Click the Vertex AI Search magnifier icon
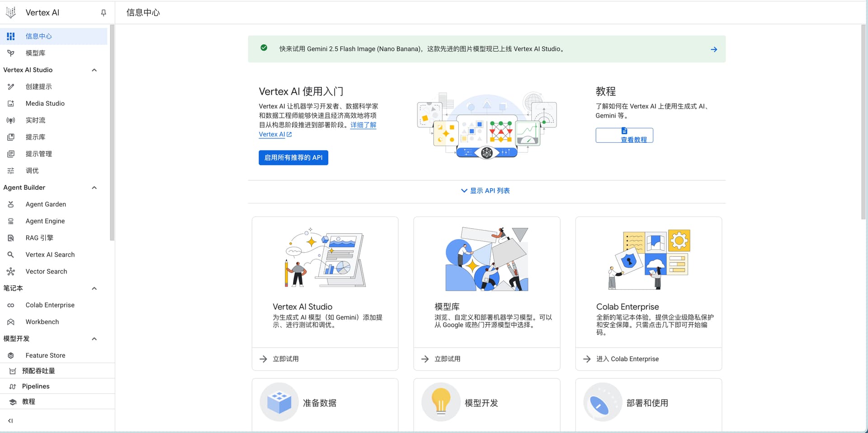868x433 pixels. [x=11, y=254]
